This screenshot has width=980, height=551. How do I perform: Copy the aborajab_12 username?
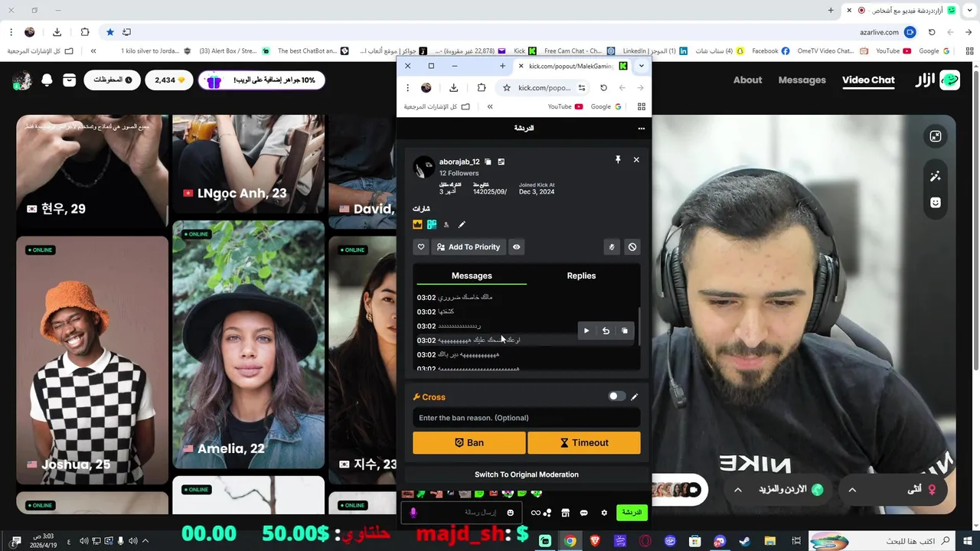point(488,162)
